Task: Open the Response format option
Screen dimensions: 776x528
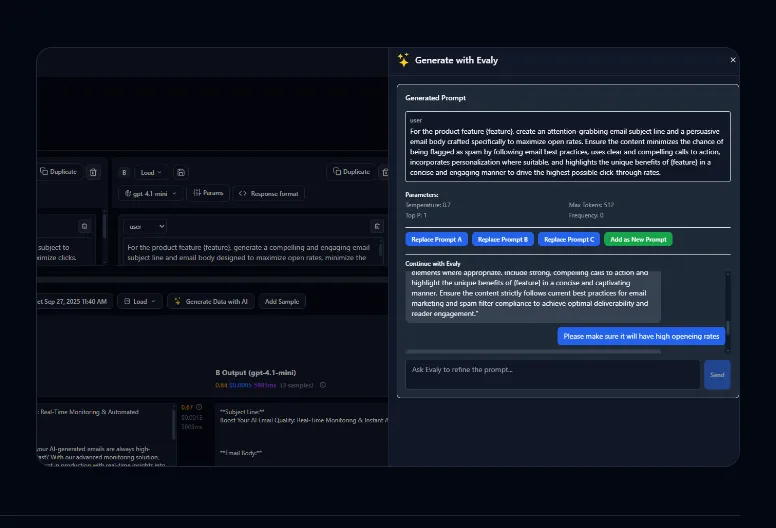Action: [268, 193]
